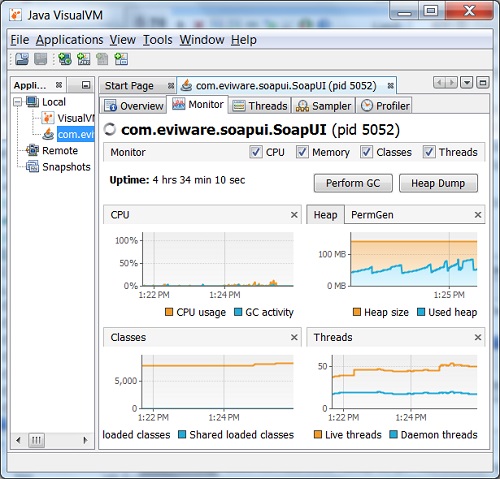Maximize the document window area
This screenshot has width=500, height=479.
tap(482, 82)
